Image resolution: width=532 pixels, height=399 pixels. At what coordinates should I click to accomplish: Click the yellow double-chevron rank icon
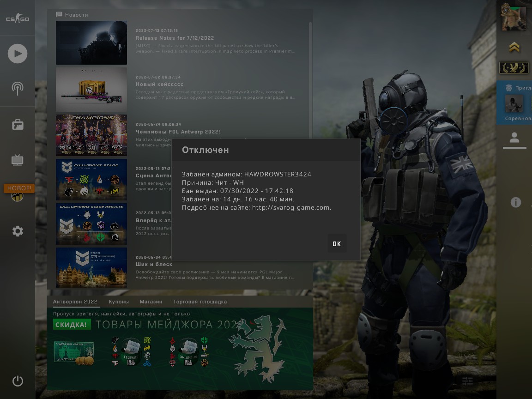pos(514,47)
